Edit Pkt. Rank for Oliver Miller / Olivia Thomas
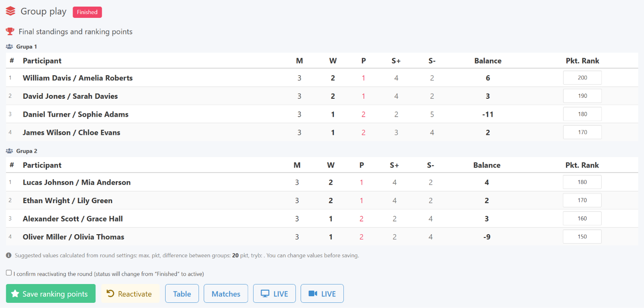Image resolution: width=644 pixels, height=308 pixels. [582, 237]
